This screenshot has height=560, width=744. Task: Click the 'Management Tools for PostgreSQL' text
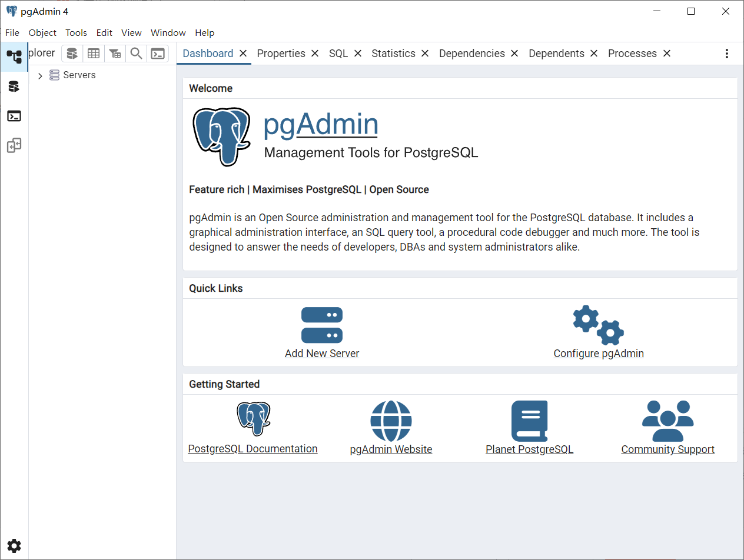tap(371, 153)
